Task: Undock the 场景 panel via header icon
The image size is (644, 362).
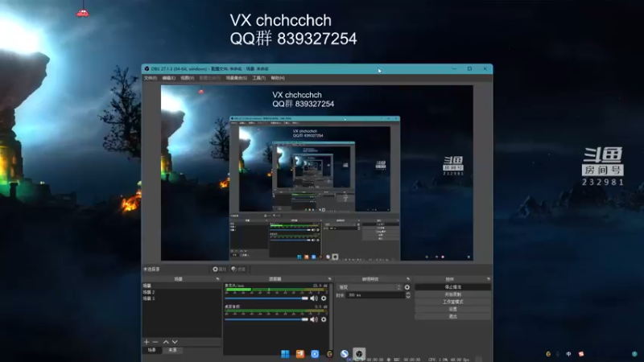Action: click(217, 279)
